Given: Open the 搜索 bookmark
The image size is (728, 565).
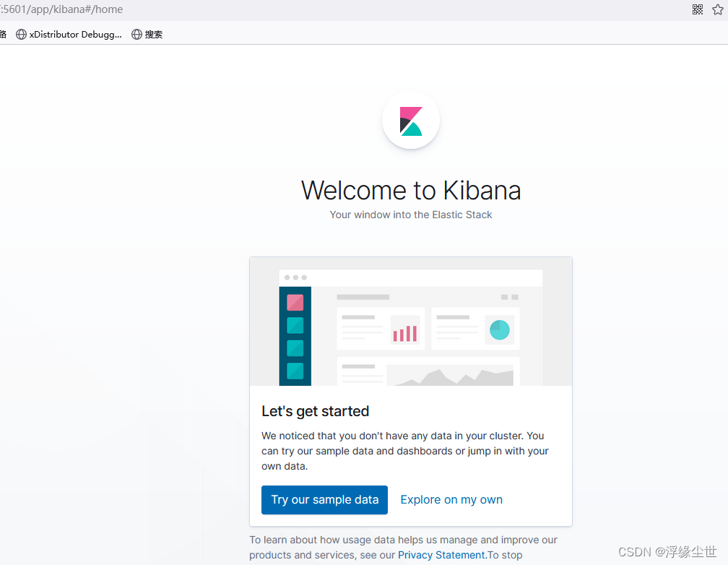Looking at the screenshot, I should (147, 35).
